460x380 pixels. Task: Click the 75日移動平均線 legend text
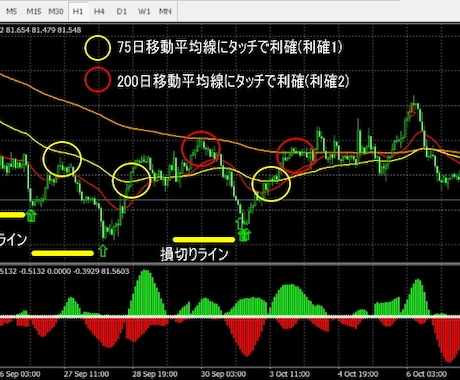(x=230, y=47)
